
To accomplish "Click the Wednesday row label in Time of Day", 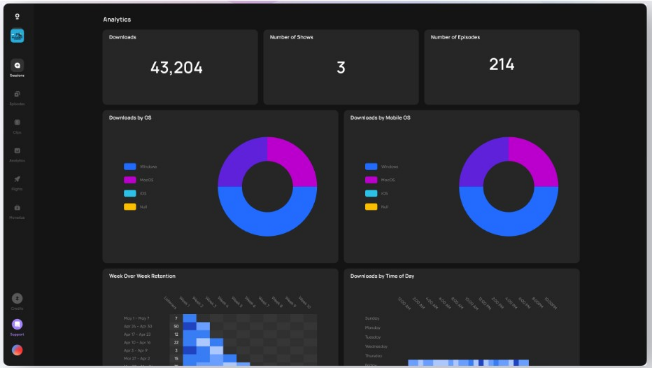I will pos(376,346).
